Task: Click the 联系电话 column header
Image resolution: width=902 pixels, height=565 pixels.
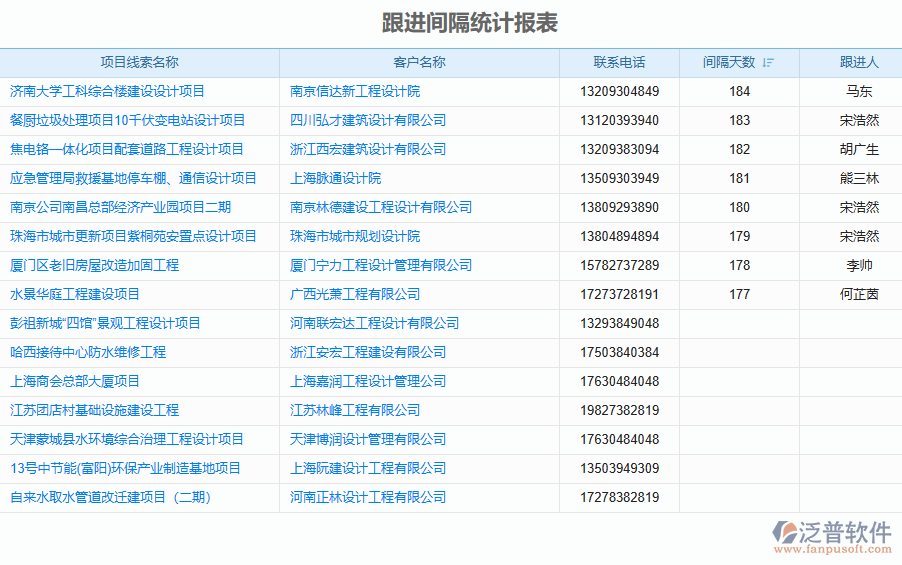Action: tap(619, 62)
